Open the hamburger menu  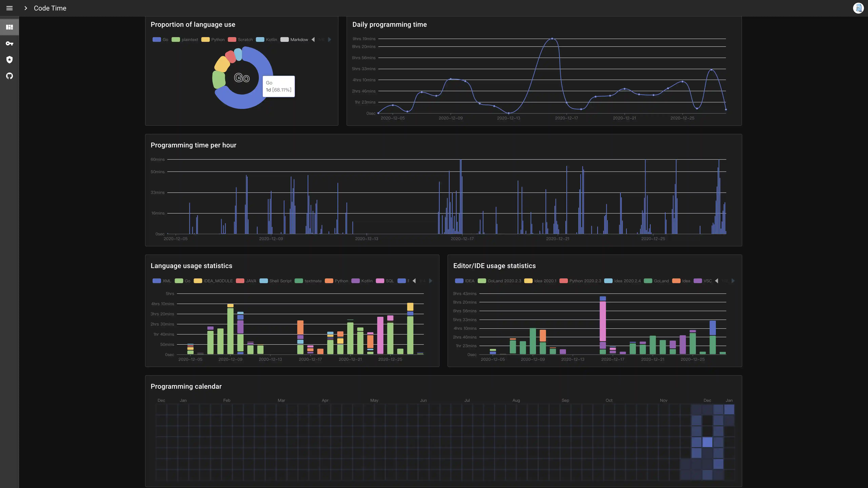click(9, 8)
